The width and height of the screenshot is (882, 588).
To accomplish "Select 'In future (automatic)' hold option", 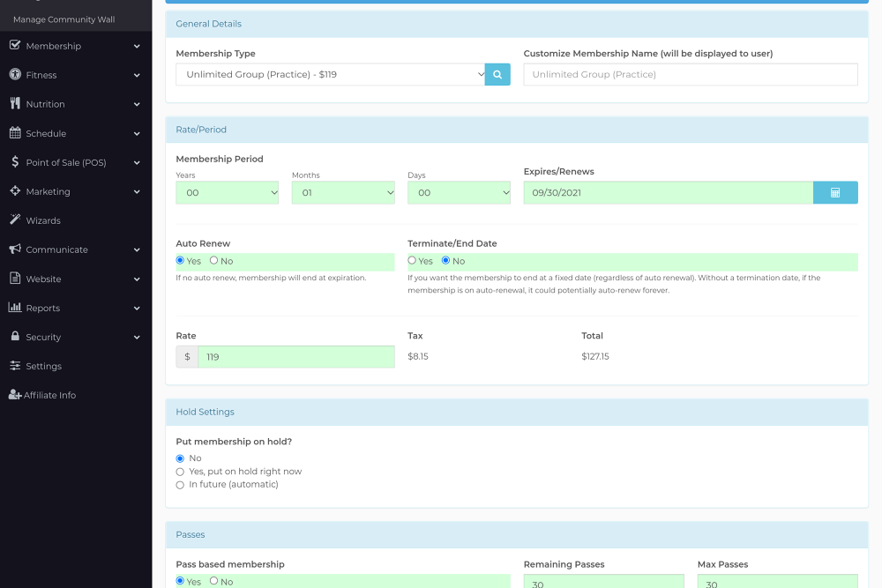I will (180, 485).
